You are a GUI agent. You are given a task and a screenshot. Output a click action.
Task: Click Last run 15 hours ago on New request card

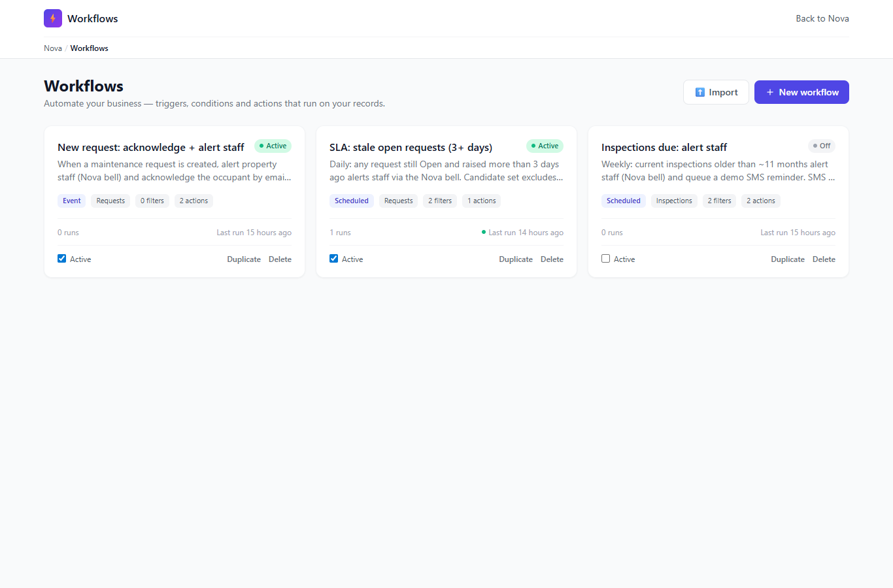click(254, 233)
